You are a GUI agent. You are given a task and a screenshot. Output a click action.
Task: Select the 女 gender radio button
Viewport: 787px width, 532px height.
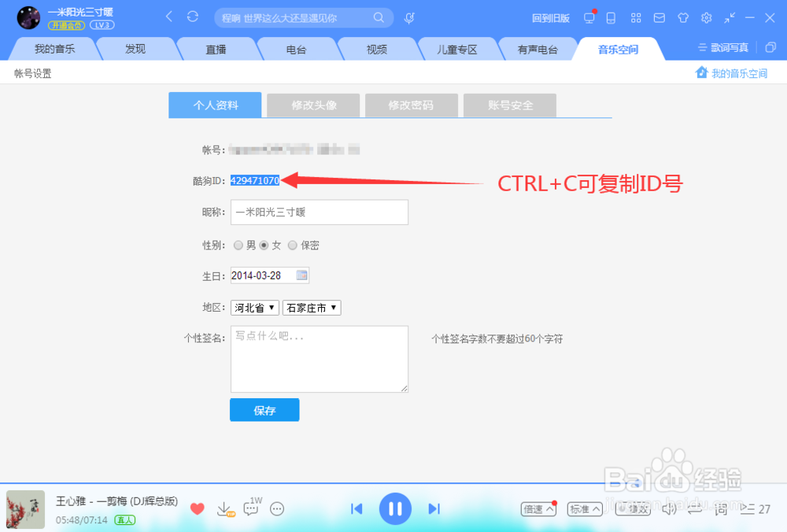click(264, 245)
